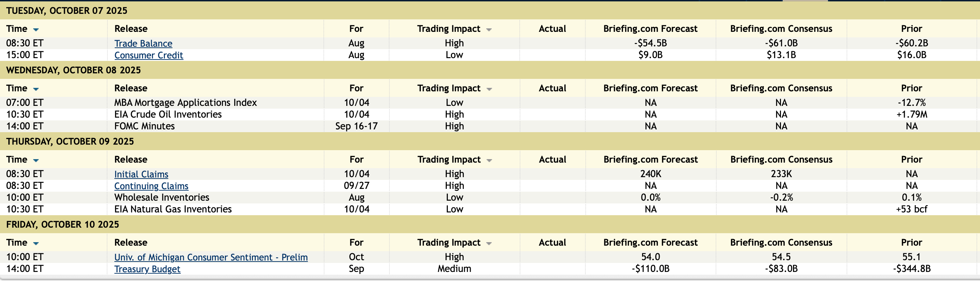Open the Trade Balance release link
This screenshot has width=980, height=283.
point(143,44)
